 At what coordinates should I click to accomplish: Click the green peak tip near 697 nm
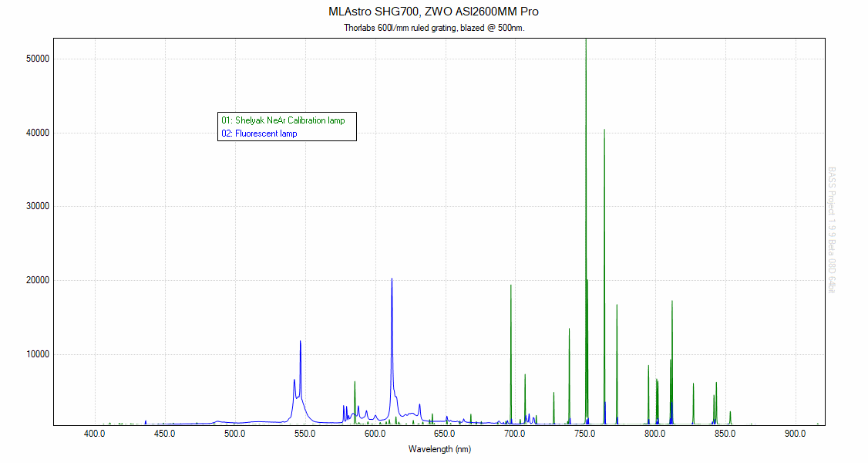[x=510, y=286]
